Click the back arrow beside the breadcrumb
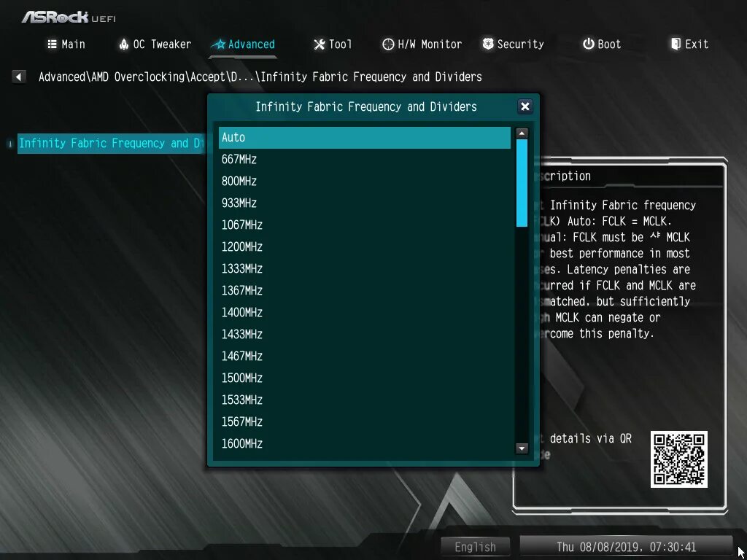The height and width of the screenshot is (560, 747). tap(18, 76)
